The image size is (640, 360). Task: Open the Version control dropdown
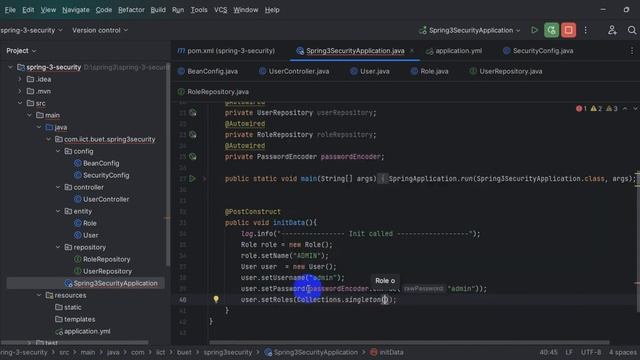[x=100, y=30]
